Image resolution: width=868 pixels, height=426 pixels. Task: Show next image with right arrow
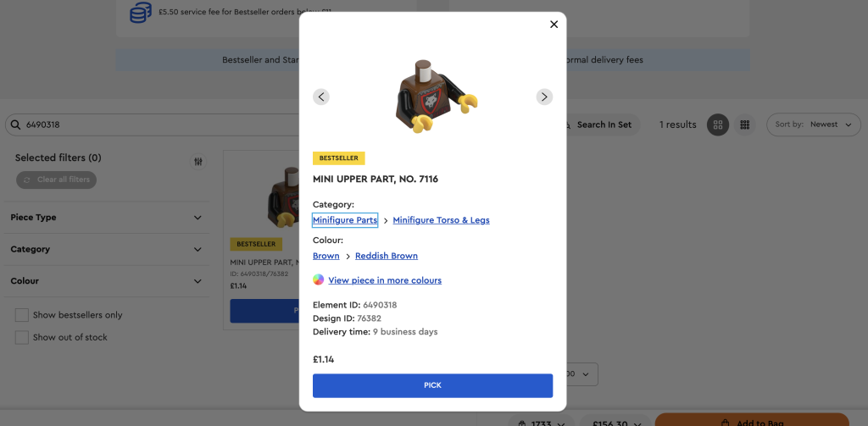point(544,97)
